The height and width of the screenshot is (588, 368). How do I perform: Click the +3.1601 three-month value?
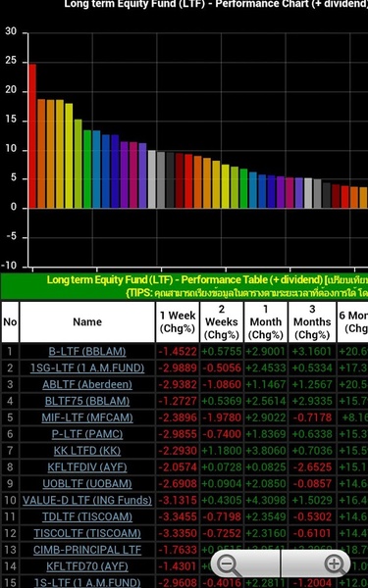[x=312, y=352]
